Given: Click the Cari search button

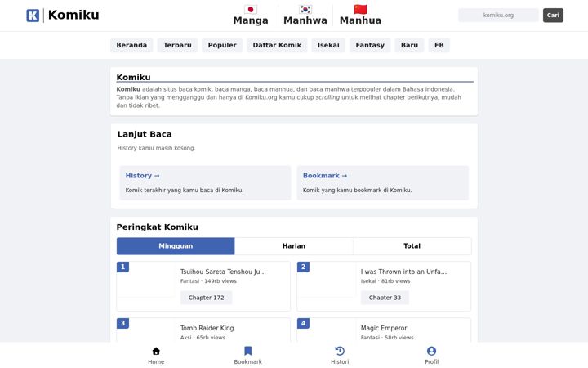Looking at the screenshot, I should coord(553,16).
